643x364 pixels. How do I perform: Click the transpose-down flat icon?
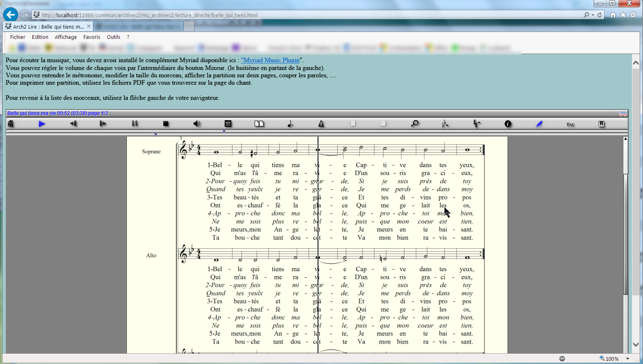tap(445, 124)
